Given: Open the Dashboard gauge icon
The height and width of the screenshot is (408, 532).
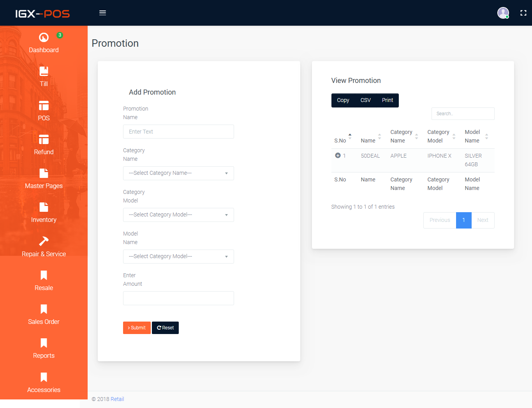Looking at the screenshot, I should point(44,37).
